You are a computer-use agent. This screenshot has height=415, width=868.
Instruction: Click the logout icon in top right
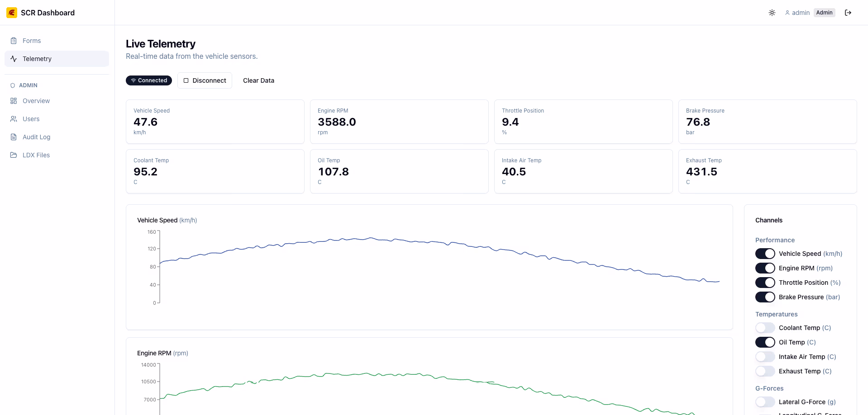[848, 13]
